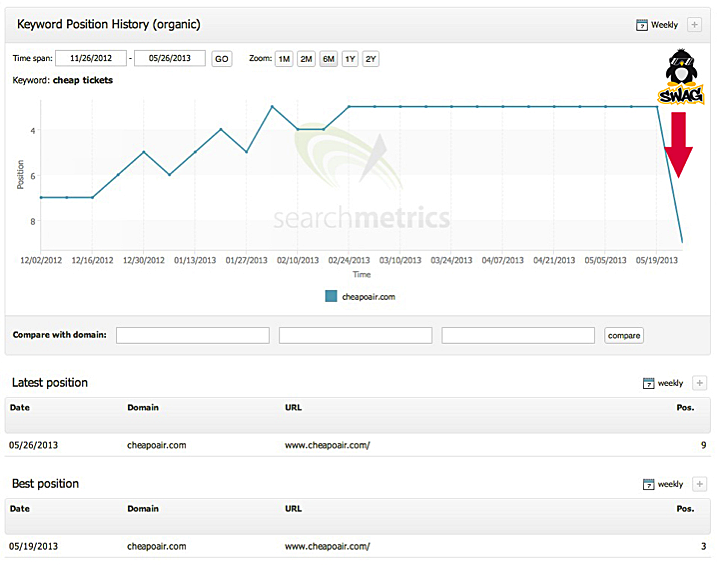Click www.cheapoair.com/ URL in Best position row

coord(327,546)
